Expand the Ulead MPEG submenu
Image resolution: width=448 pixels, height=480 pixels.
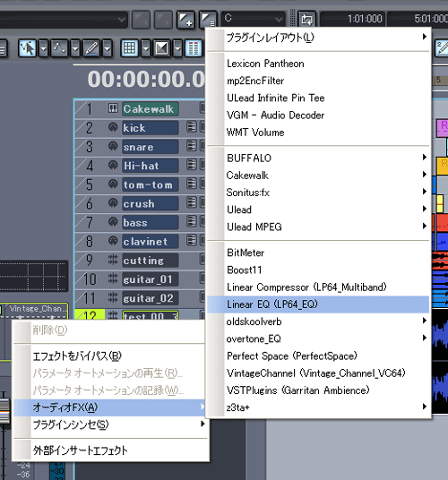318,227
